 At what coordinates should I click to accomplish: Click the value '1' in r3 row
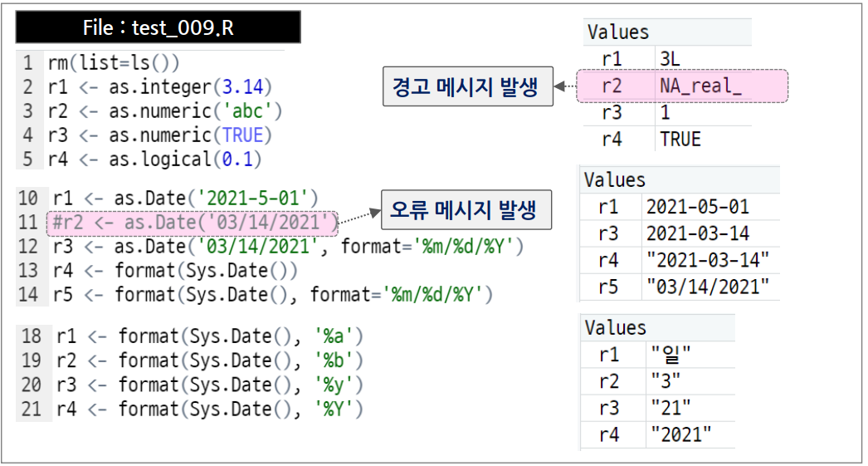(x=665, y=112)
